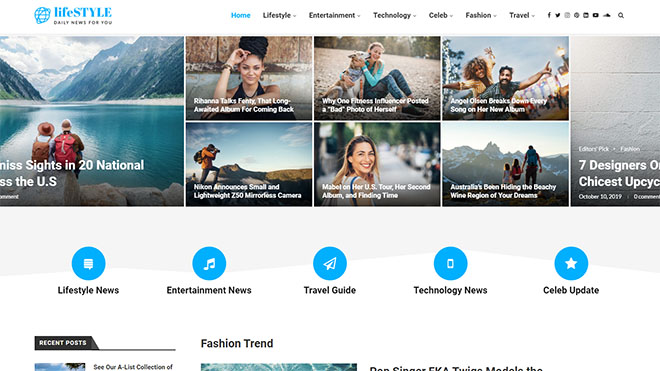Screen dimensions: 660x371
Task: Click the Entertainment News music note icon
Action: point(209,263)
